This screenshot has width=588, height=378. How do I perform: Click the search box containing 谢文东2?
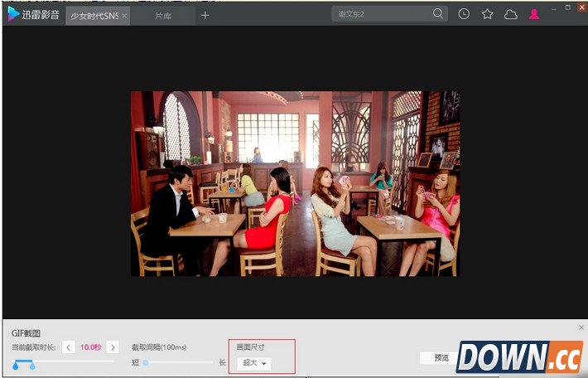(381, 14)
